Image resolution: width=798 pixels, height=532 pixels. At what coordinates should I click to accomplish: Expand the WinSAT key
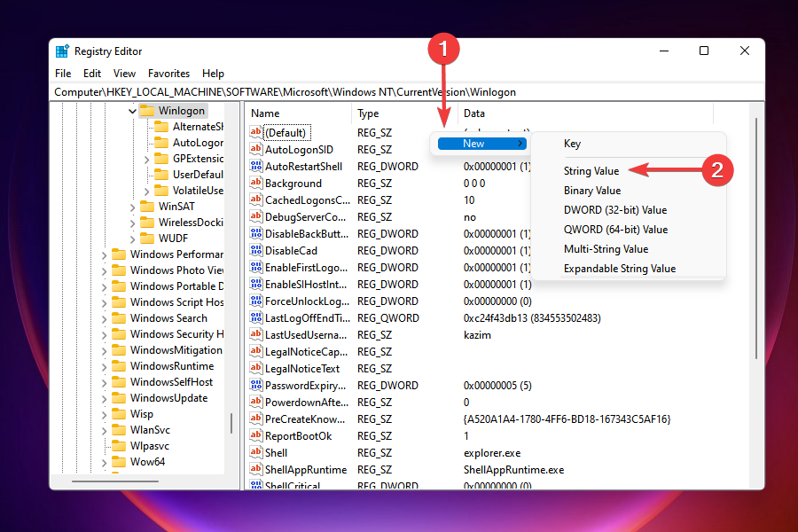[x=132, y=207]
